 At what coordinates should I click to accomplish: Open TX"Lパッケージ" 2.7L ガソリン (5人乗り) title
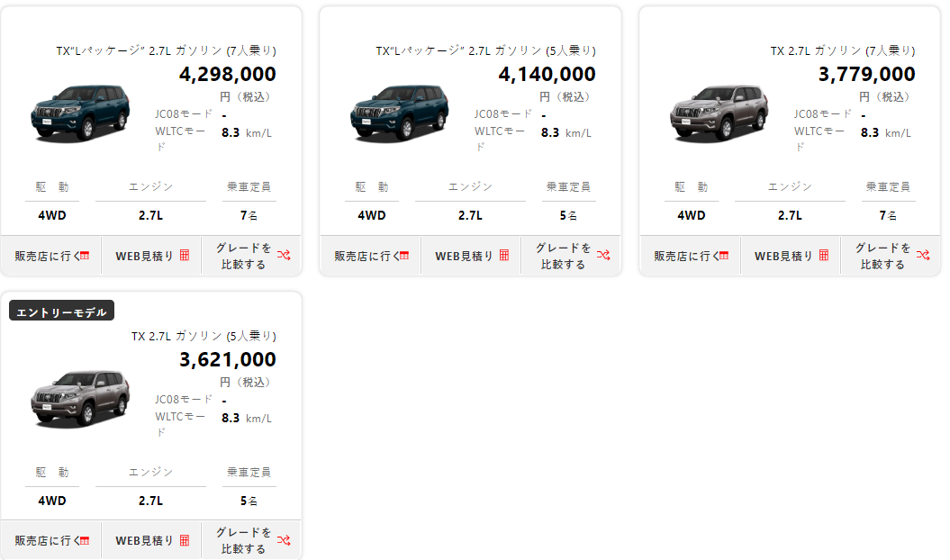pos(485,50)
